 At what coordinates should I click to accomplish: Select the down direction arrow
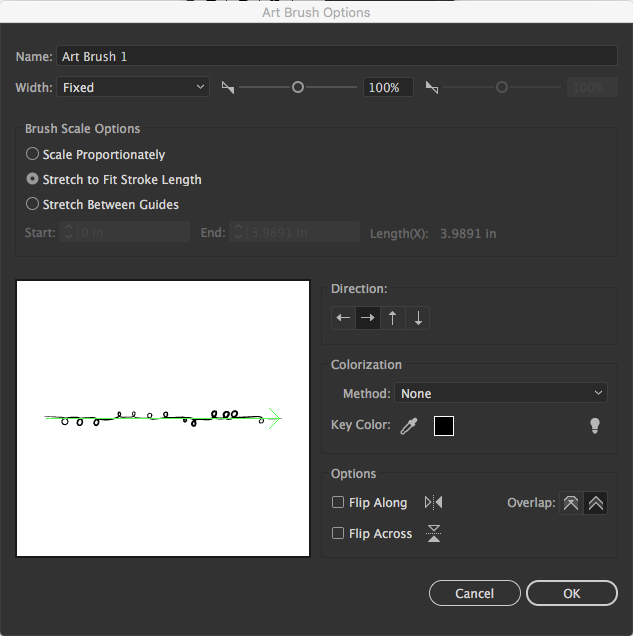pos(418,319)
